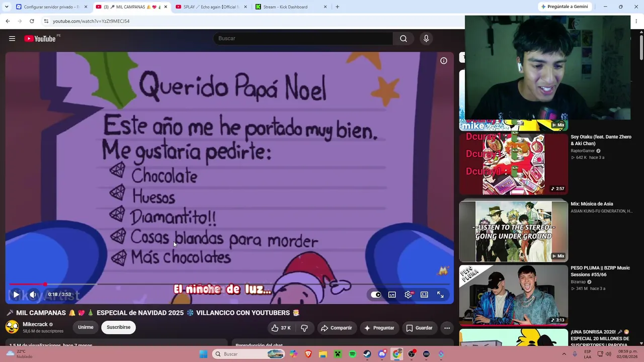Open the Preguntar AI assistant button
This screenshot has width=644, height=362.
[x=379, y=328]
